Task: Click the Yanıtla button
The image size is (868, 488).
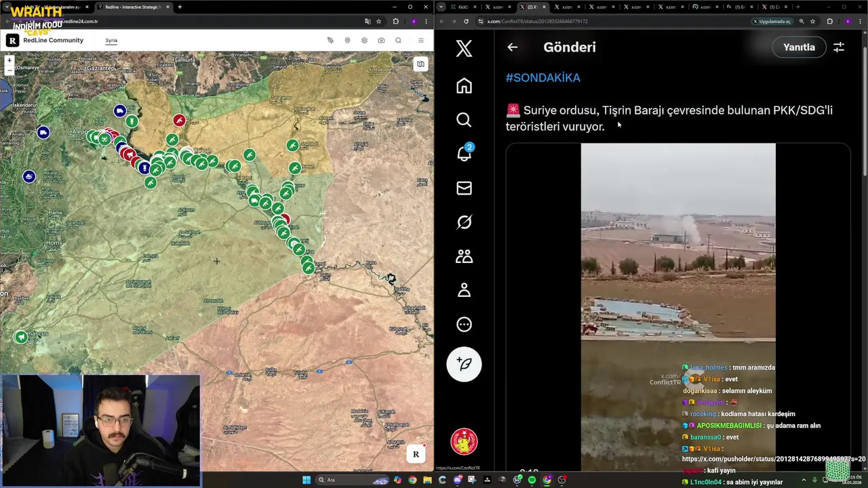Action: (x=799, y=47)
